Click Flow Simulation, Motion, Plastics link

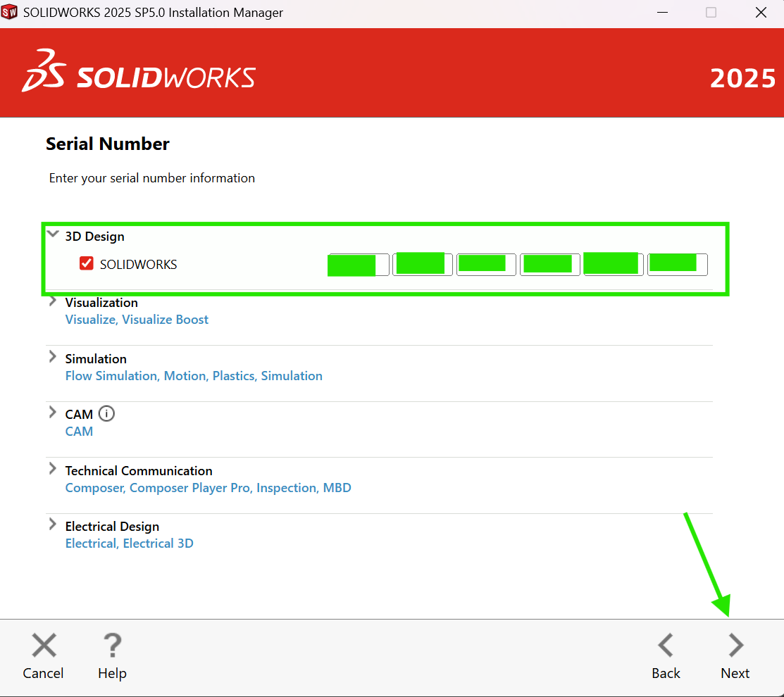194,376
